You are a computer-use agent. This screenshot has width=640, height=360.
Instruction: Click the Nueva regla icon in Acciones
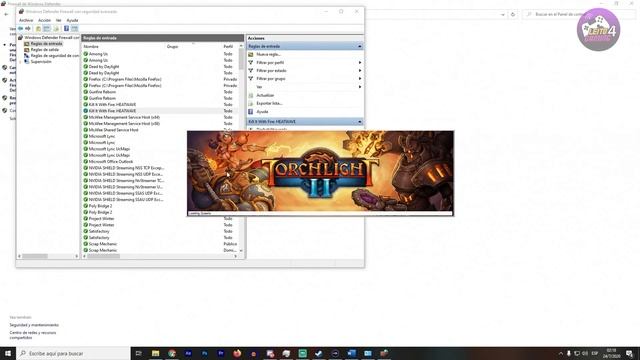(x=251, y=54)
